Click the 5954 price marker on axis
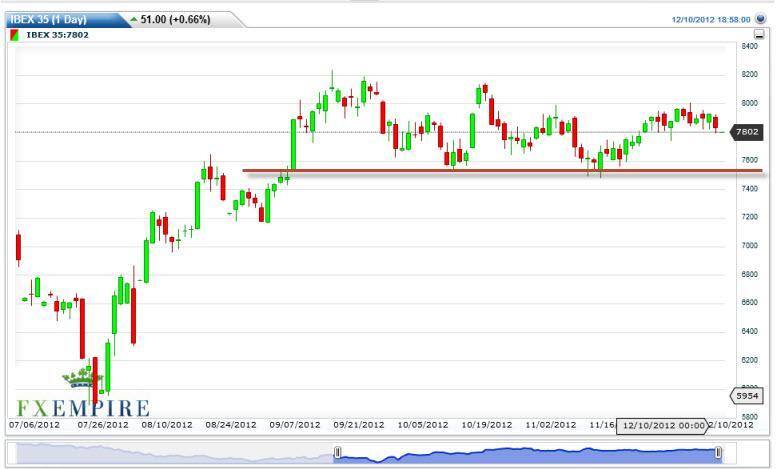778x469 pixels. tap(748, 395)
